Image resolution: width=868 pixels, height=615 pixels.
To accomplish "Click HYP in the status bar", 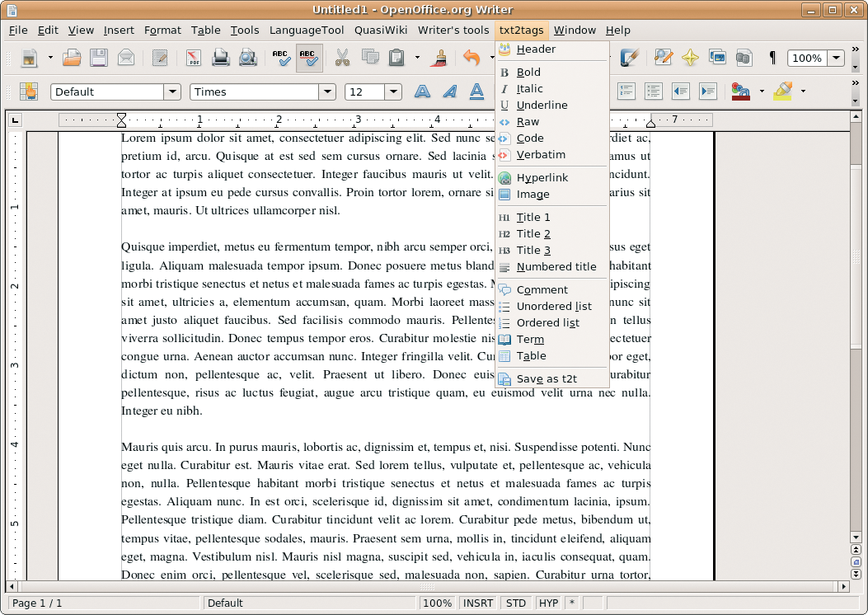I will [549, 603].
